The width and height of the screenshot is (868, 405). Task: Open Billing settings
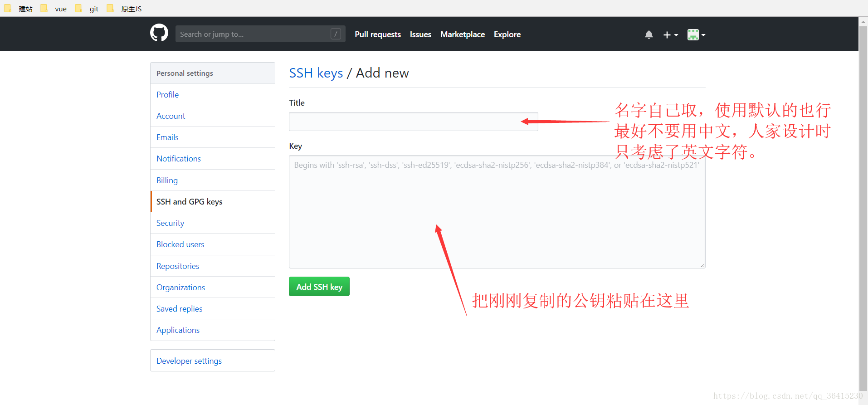(213, 180)
